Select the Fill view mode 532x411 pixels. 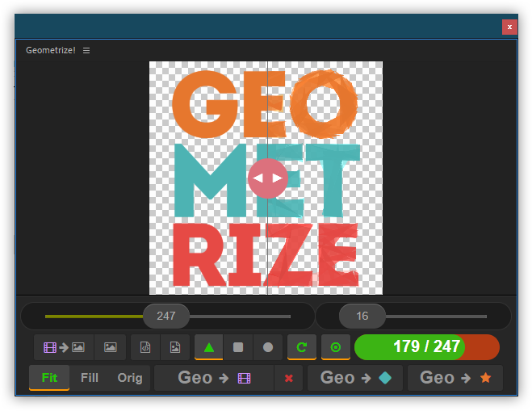click(x=90, y=378)
